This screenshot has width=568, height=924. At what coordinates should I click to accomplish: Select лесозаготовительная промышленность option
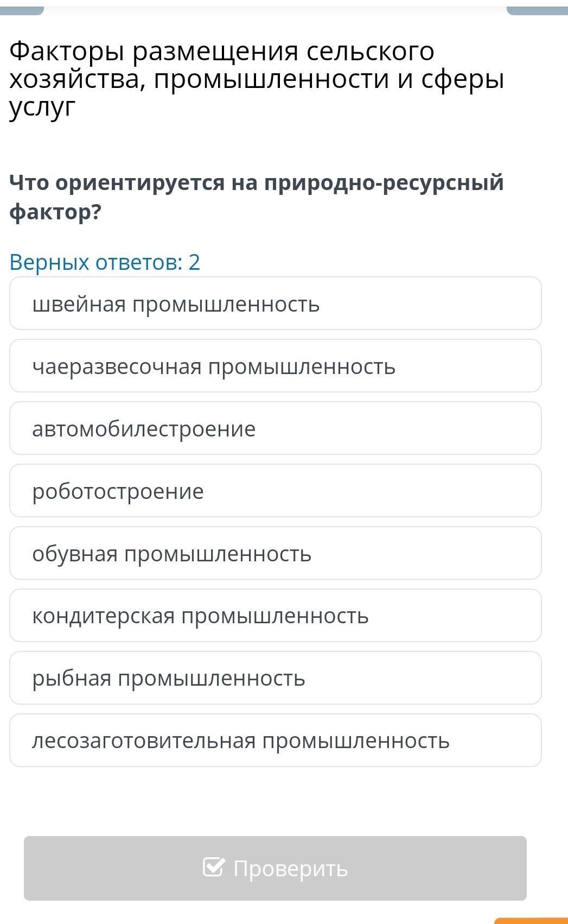275,741
